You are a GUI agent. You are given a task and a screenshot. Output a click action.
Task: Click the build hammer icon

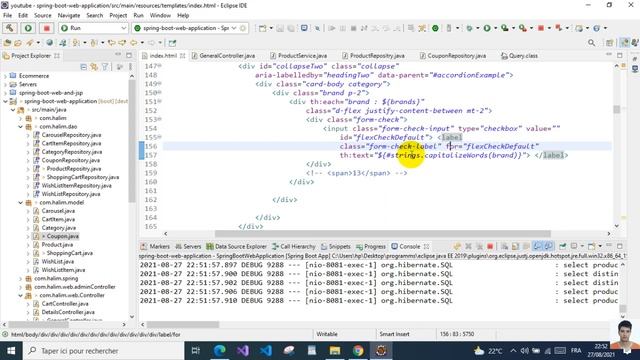pyautogui.click(x=10, y=28)
